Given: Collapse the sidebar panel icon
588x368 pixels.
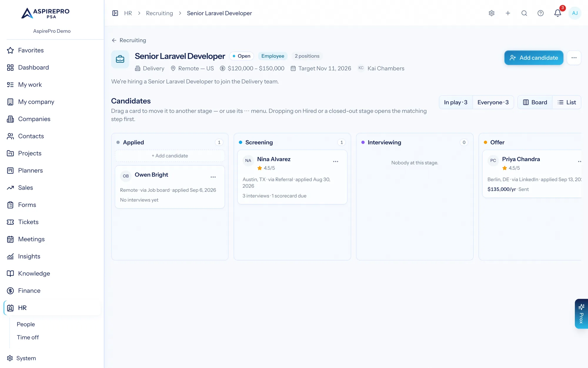Looking at the screenshot, I should tap(115, 13).
